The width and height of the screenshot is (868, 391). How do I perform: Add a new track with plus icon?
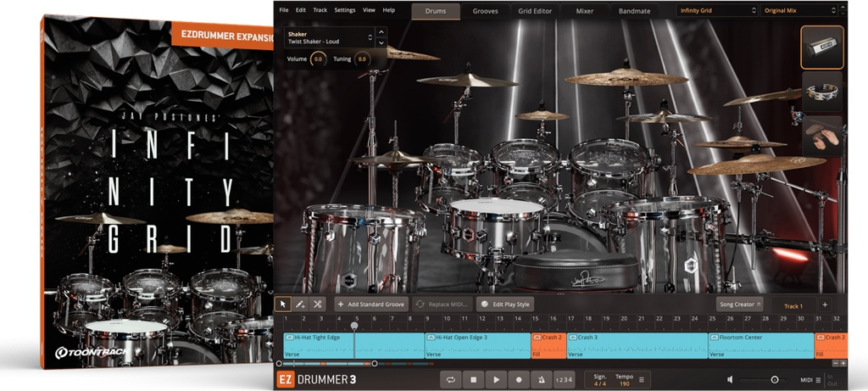coord(825,304)
